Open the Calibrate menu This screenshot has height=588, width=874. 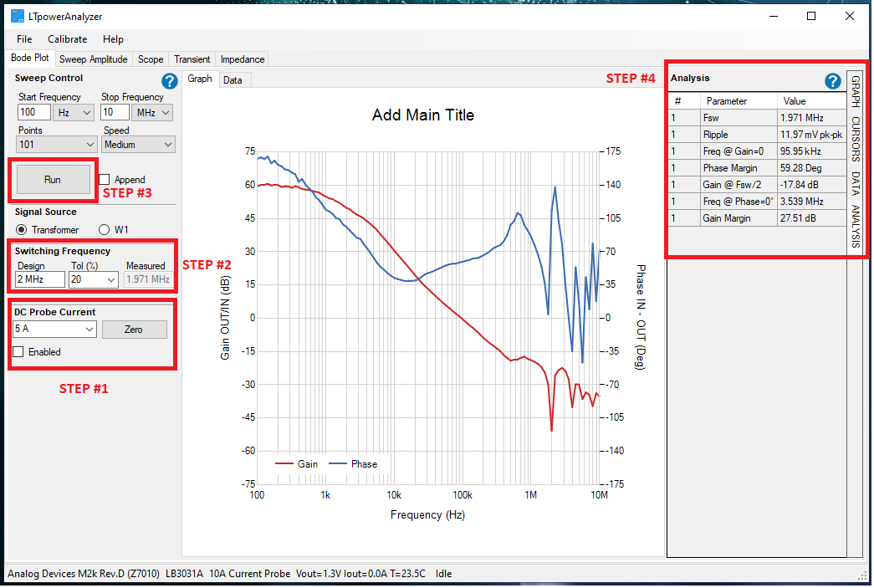[x=67, y=39]
